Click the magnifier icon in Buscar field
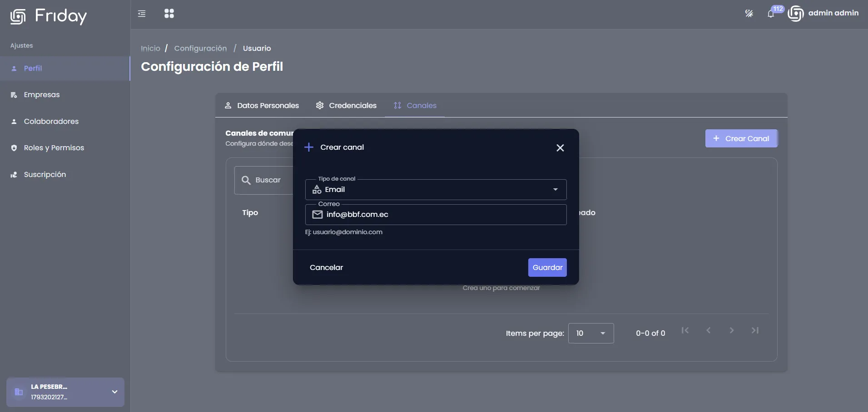Viewport: 868px width, 412px height. [246, 180]
